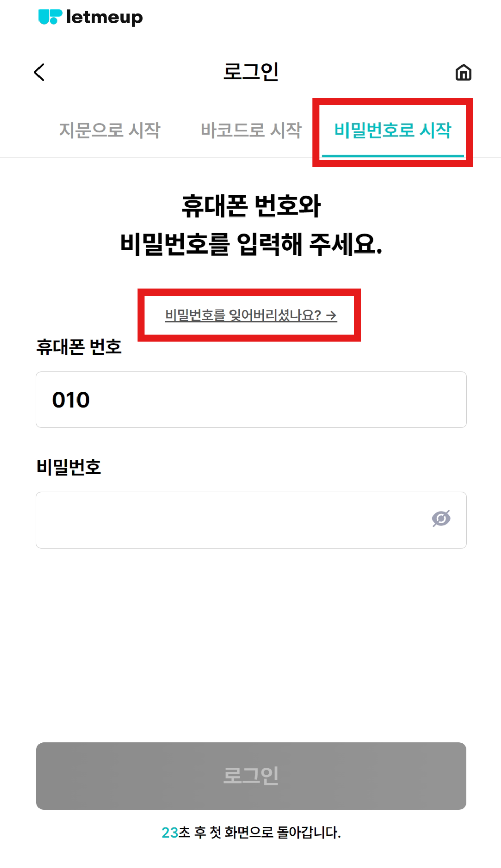Switch to 지문으로 시작 tab
Viewport: 501px width, 868px height.
(x=109, y=130)
